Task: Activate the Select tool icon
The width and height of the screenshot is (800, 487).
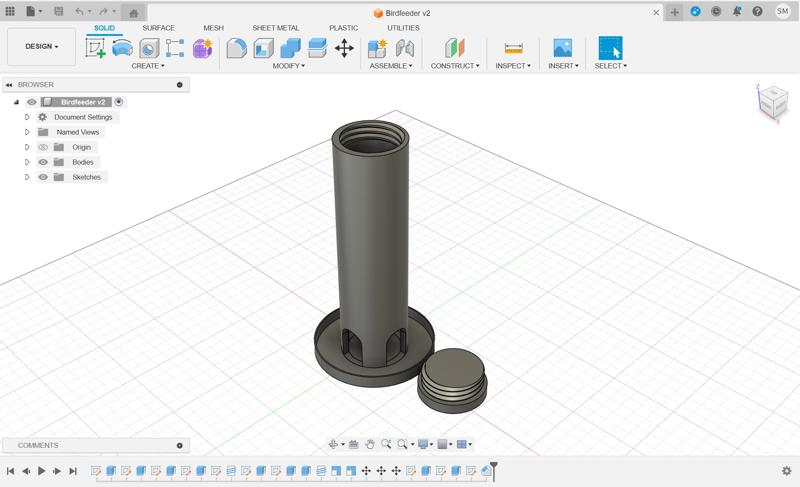Action: tap(609, 48)
